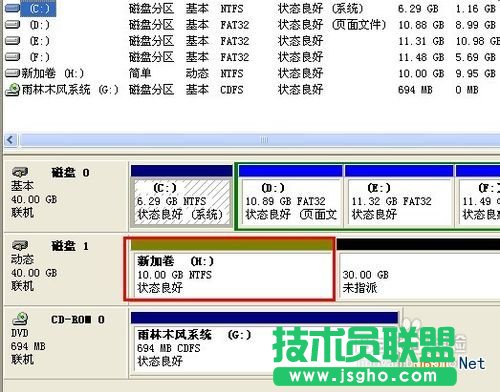Viewport: 500px width, 392px height.
Task: Click 状态良好 (页面文件) status in D: row
Action: tap(332, 25)
